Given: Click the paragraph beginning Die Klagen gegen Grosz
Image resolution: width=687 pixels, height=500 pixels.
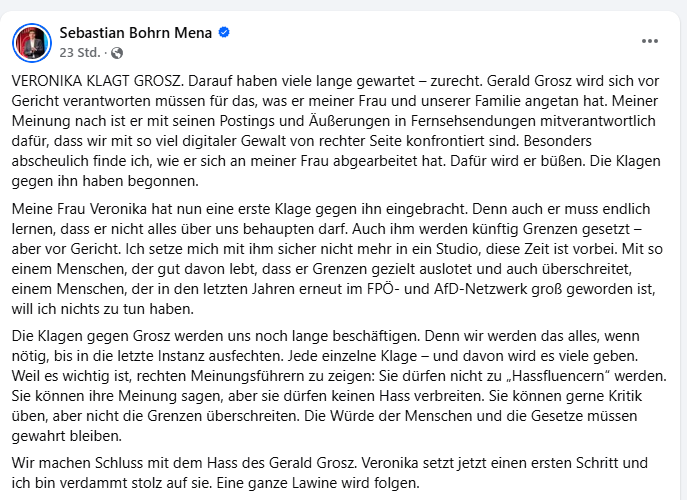Looking at the screenshot, I should pos(339,386).
